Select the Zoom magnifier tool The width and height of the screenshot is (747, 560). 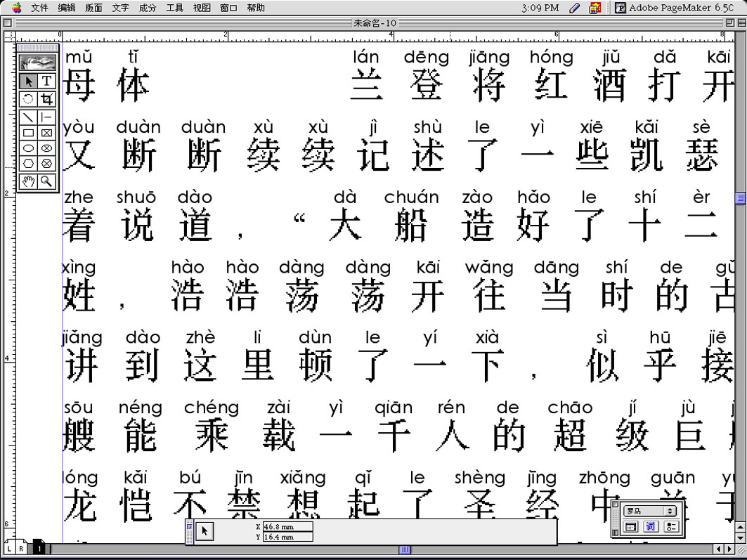tap(46, 181)
